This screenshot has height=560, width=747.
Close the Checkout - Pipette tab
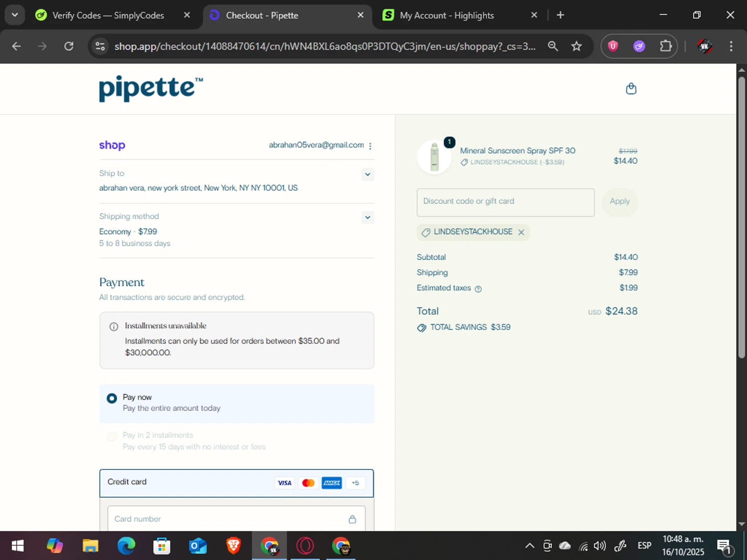point(361,15)
